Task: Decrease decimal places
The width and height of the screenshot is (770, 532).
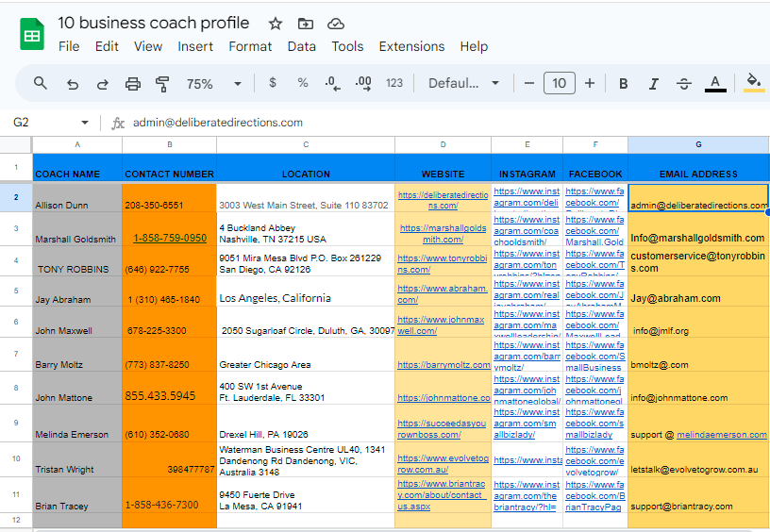Action: [x=332, y=83]
